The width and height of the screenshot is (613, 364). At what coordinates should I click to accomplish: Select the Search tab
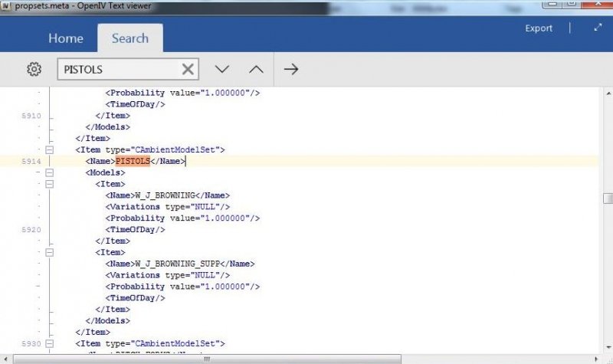(x=130, y=38)
